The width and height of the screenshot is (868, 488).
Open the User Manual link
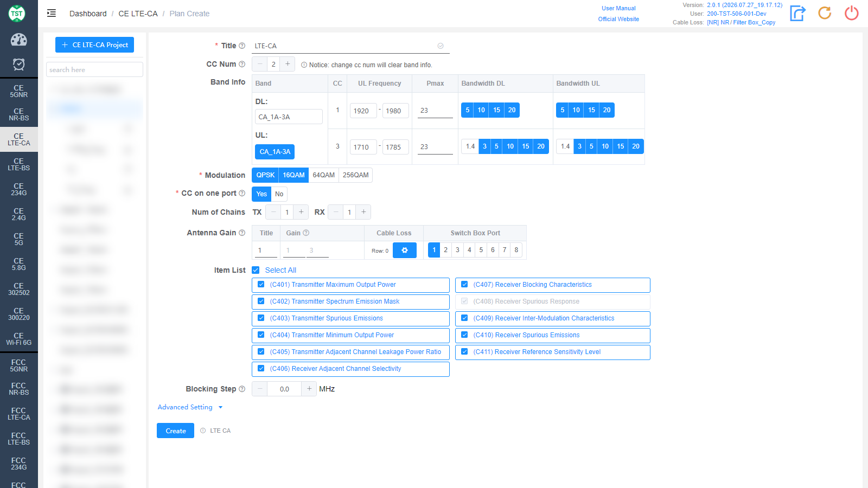click(x=618, y=8)
